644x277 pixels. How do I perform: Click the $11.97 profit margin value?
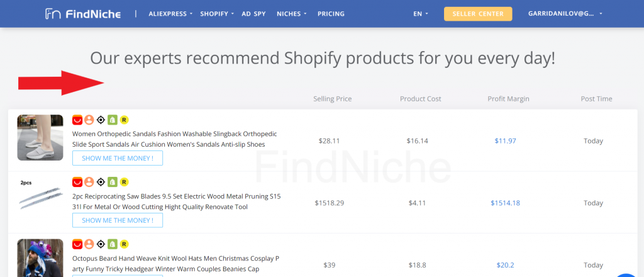pyautogui.click(x=505, y=141)
